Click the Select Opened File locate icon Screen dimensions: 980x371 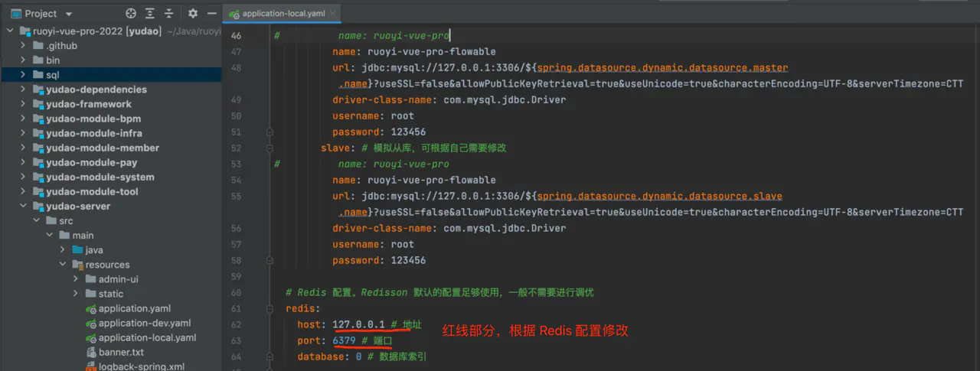(131, 14)
